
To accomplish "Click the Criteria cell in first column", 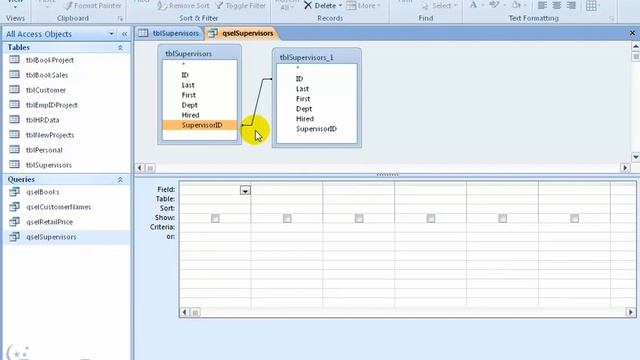I will (215, 227).
